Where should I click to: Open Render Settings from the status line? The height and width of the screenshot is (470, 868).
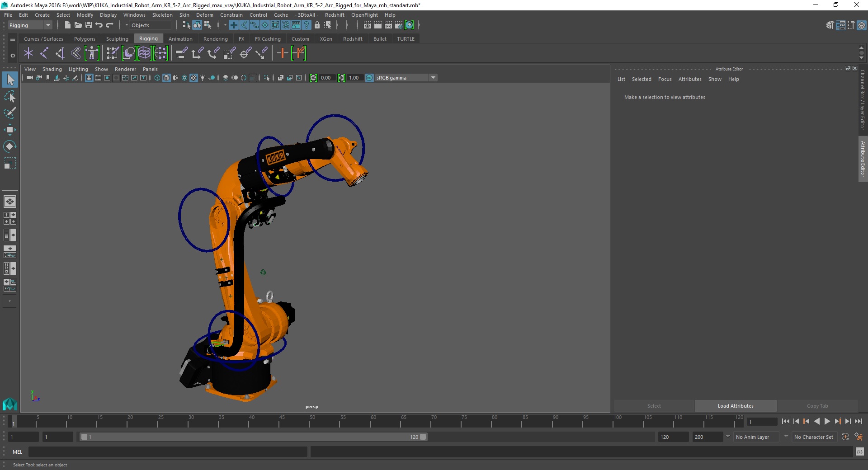(x=399, y=25)
